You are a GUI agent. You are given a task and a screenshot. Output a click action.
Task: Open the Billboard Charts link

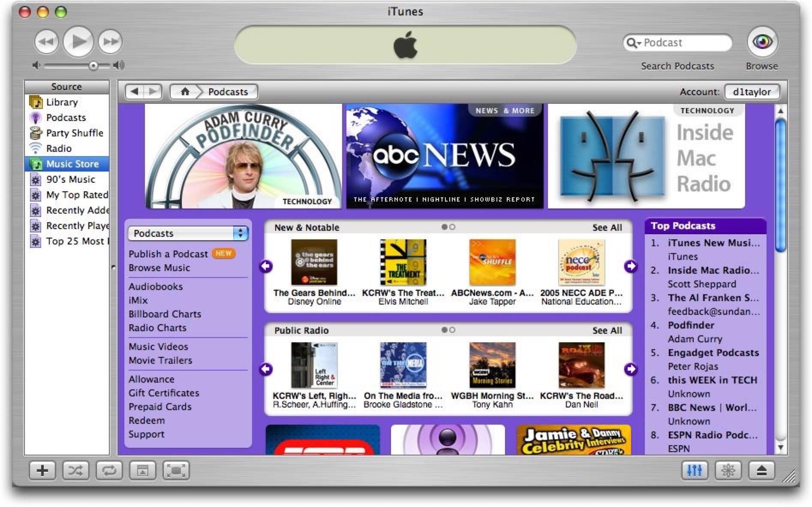(165, 314)
